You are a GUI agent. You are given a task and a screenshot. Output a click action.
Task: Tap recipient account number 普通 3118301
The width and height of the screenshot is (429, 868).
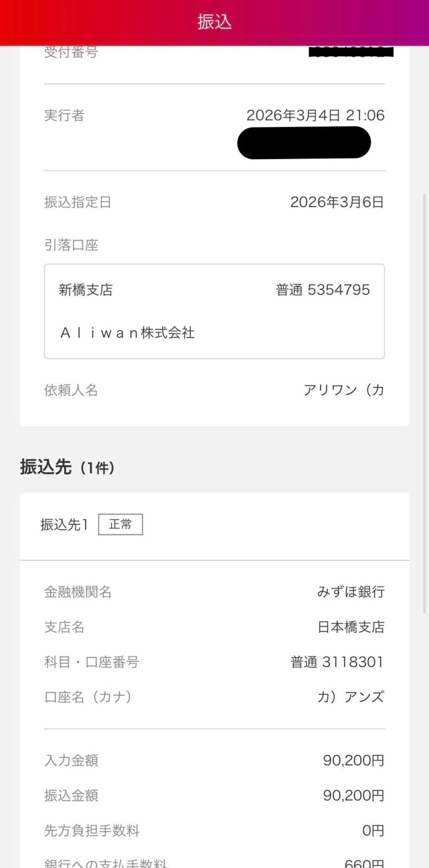click(x=337, y=662)
